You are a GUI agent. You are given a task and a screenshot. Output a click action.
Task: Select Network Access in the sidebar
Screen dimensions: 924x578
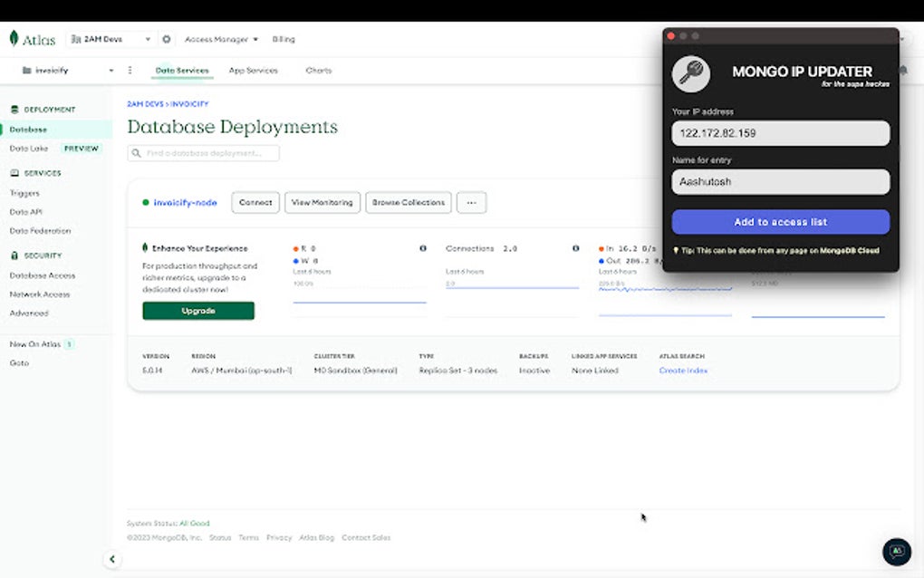tap(39, 294)
